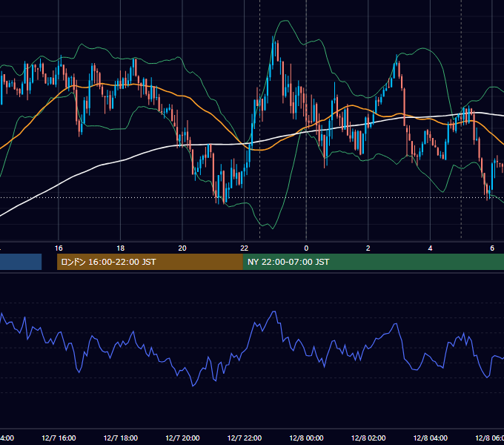Screen dimensions: 504x445
Task: Click the 18 hour label on upper axis
Action: click(121, 248)
